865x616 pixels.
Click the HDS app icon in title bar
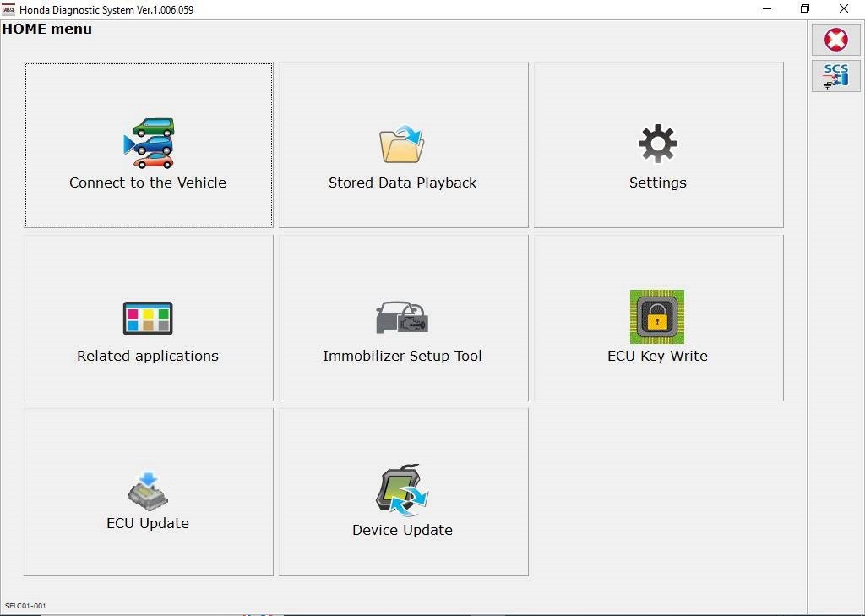click(x=8, y=9)
